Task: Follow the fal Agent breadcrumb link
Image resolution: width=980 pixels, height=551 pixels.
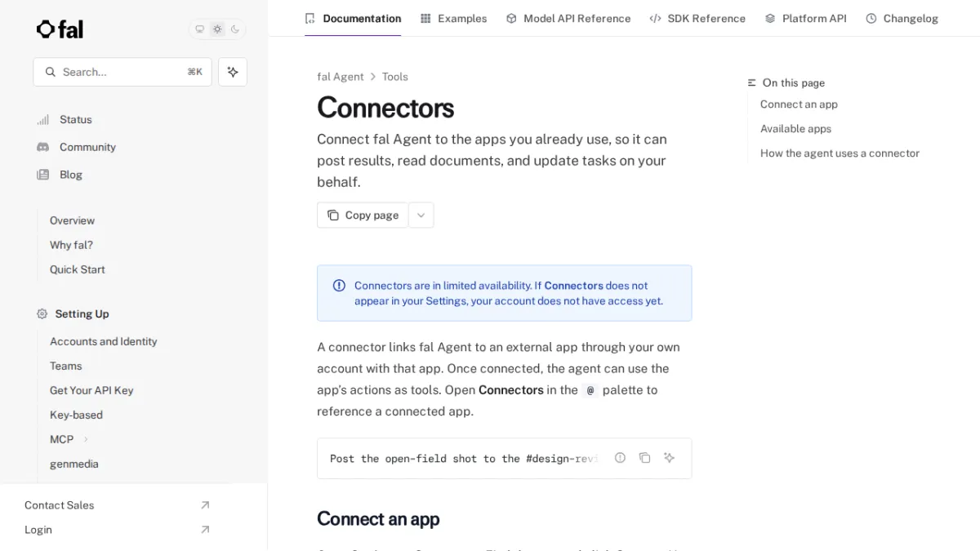Action: (341, 77)
